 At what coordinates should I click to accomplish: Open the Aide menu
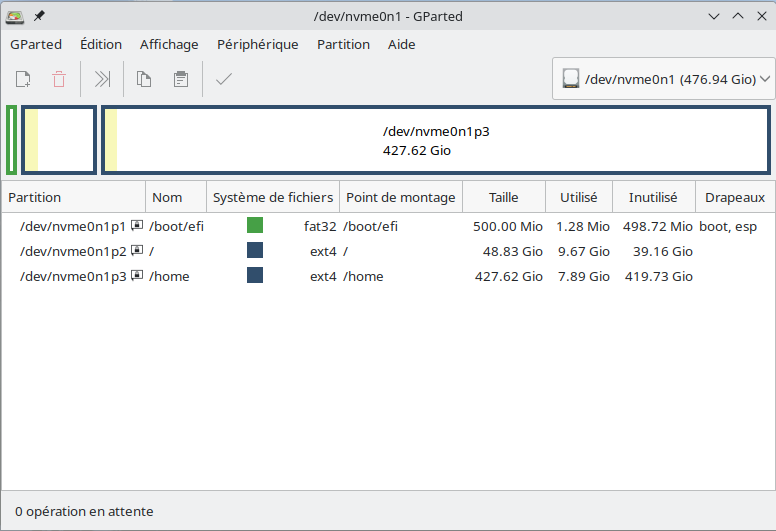tap(401, 45)
